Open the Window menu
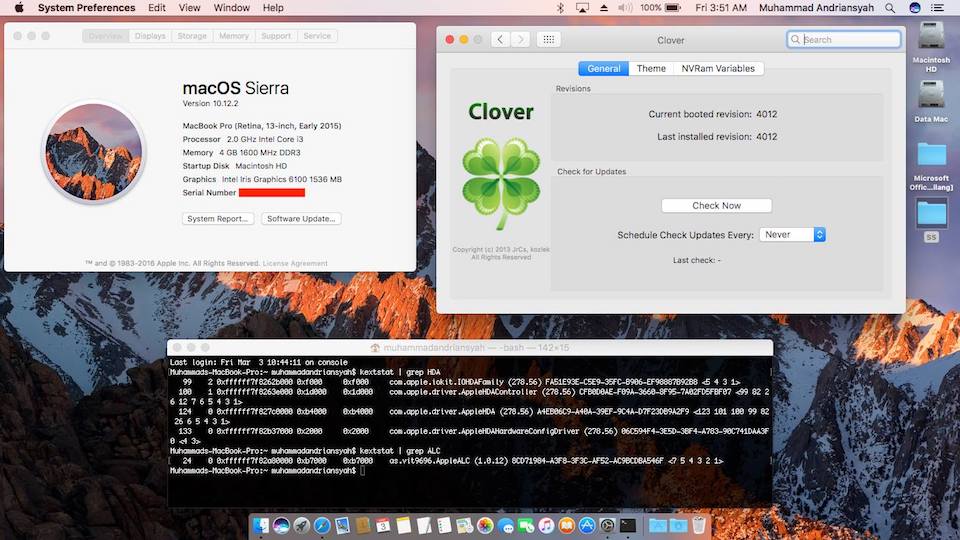Viewport: 960px width, 540px height. click(x=231, y=8)
